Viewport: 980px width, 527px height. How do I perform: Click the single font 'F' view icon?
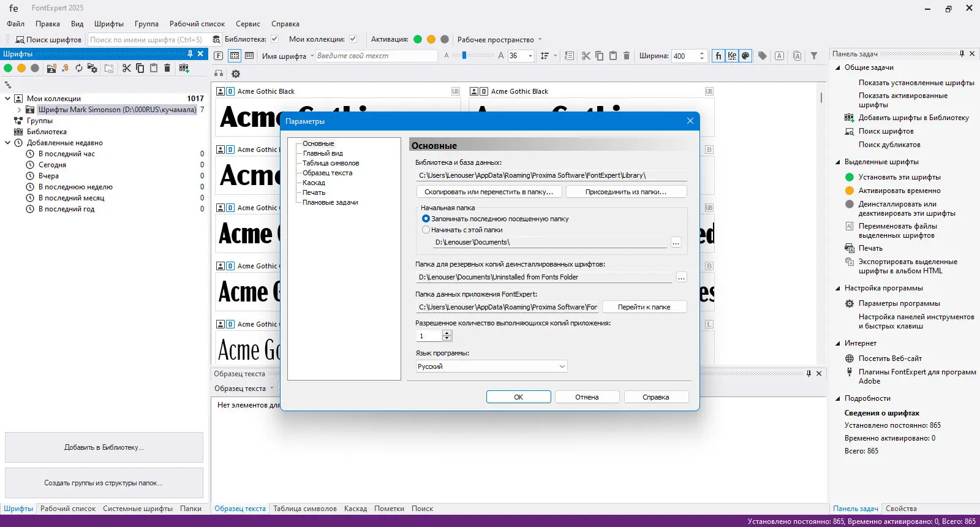219,56
